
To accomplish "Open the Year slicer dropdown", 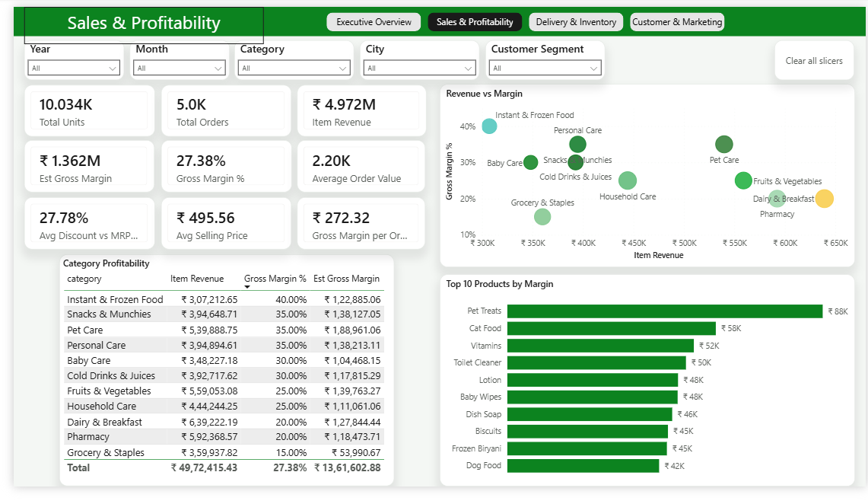I will (x=74, y=68).
